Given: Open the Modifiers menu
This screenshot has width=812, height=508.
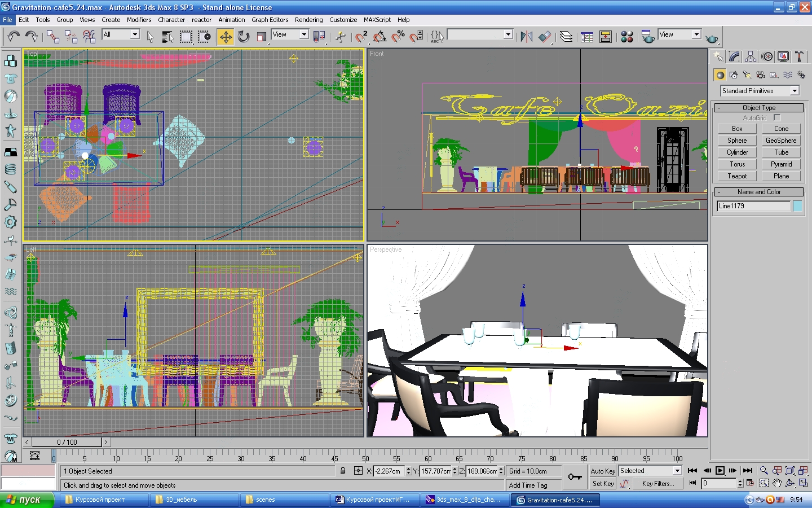Looking at the screenshot, I should (139, 20).
